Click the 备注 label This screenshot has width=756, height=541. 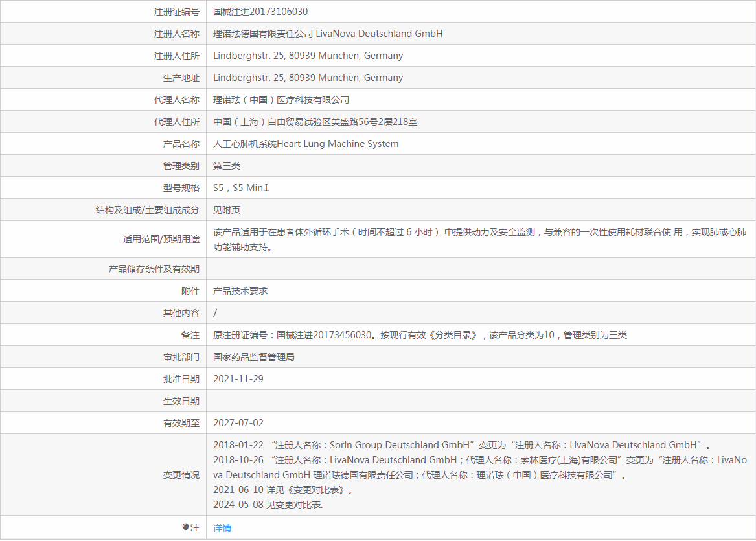pyautogui.click(x=190, y=335)
